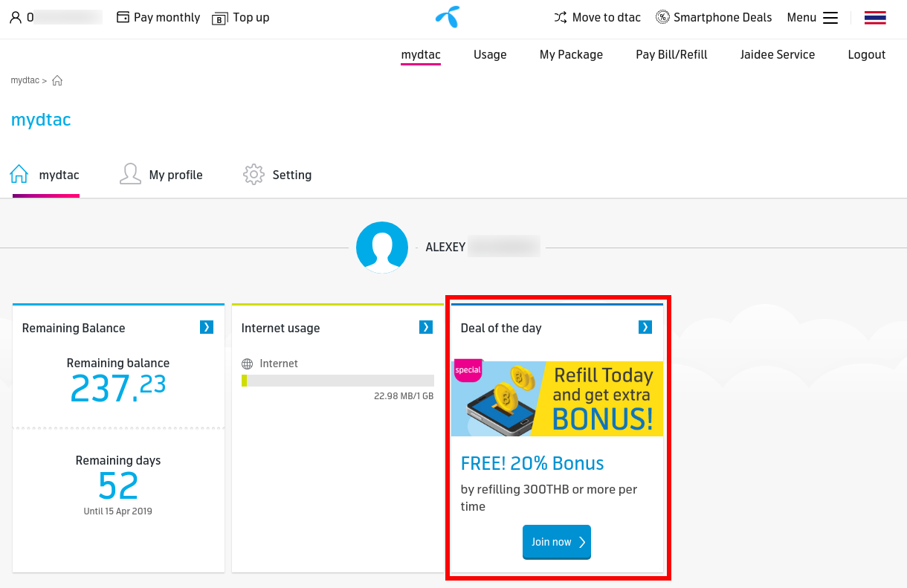
Task: Click the Internet globe icon
Action: 248,364
